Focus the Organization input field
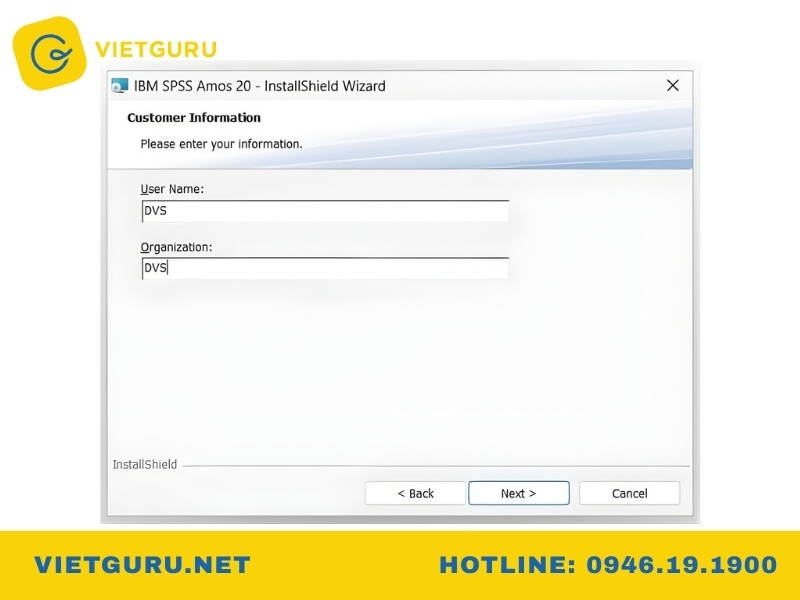 tap(325, 268)
